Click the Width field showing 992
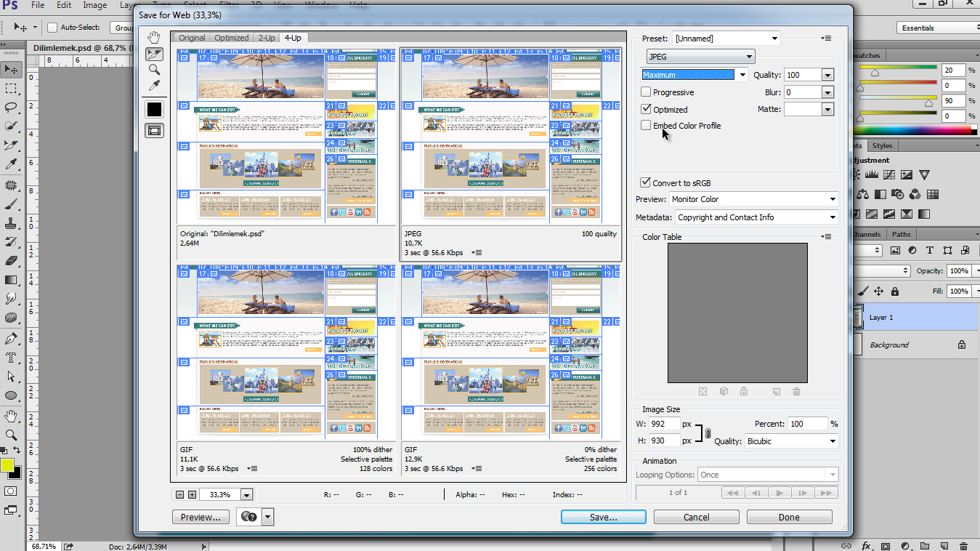Image resolution: width=980 pixels, height=551 pixels. [x=663, y=424]
